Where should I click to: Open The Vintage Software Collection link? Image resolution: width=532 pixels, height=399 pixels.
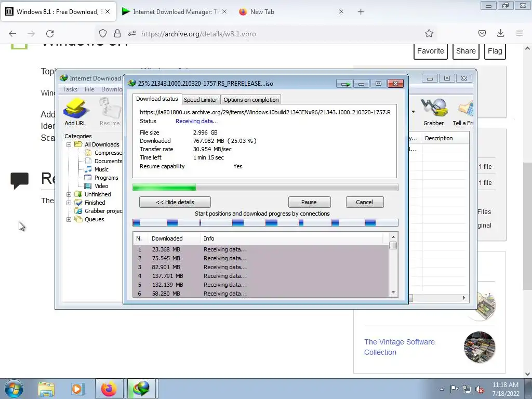coord(400,347)
